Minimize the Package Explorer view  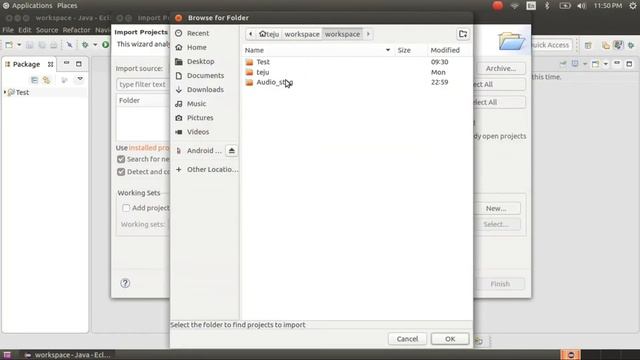66,64
